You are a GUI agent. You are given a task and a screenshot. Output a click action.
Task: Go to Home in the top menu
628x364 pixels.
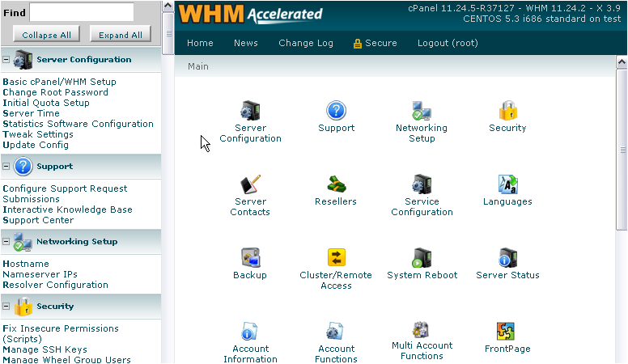pos(200,43)
